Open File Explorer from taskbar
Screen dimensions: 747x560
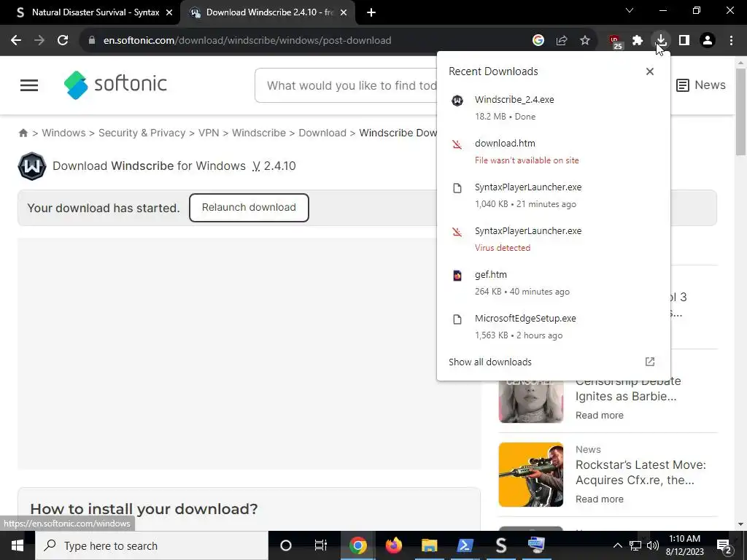pos(429,545)
